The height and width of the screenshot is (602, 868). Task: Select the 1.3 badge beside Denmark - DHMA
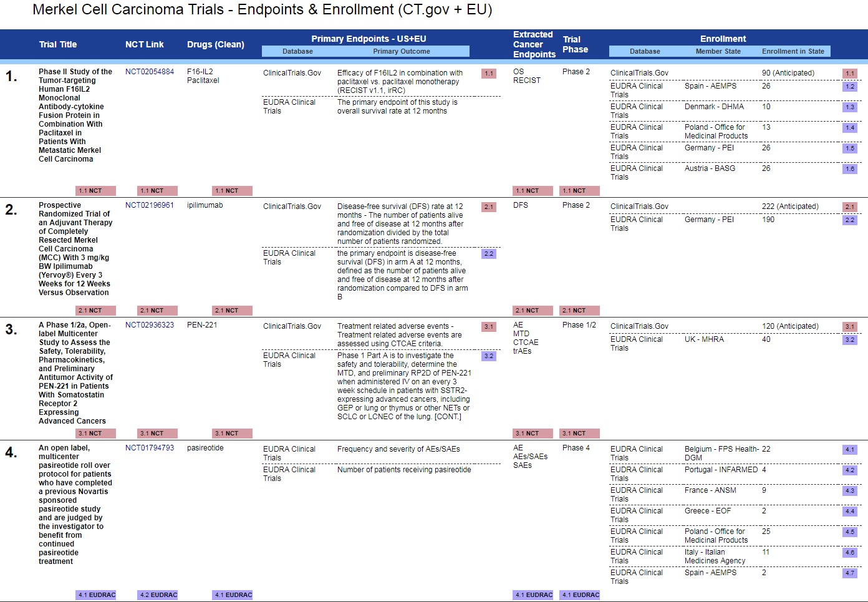pos(849,107)
